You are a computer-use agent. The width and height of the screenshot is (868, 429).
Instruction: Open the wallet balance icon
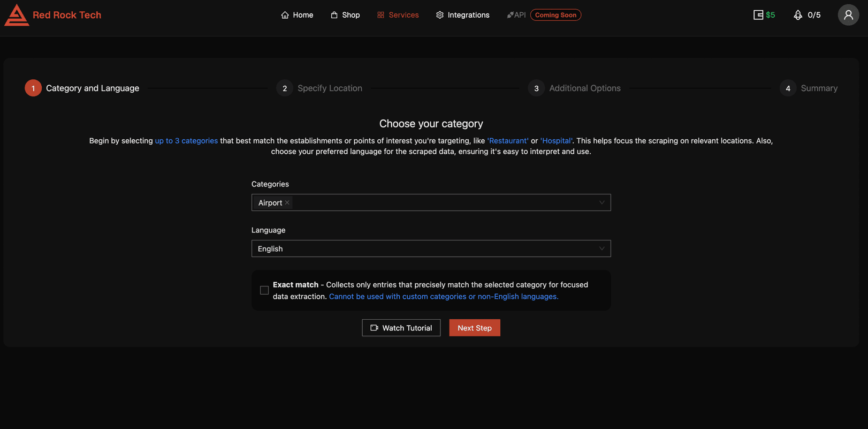[x=758, y=15]
